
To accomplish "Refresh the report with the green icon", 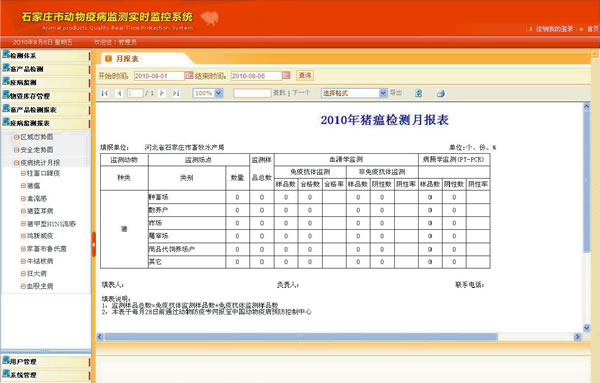I will click(418, 93).
